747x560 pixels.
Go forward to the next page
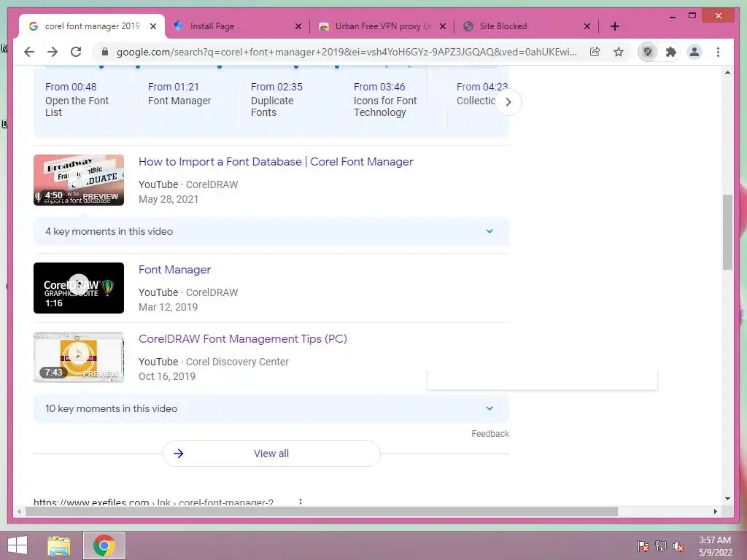(x=53, y=52)
